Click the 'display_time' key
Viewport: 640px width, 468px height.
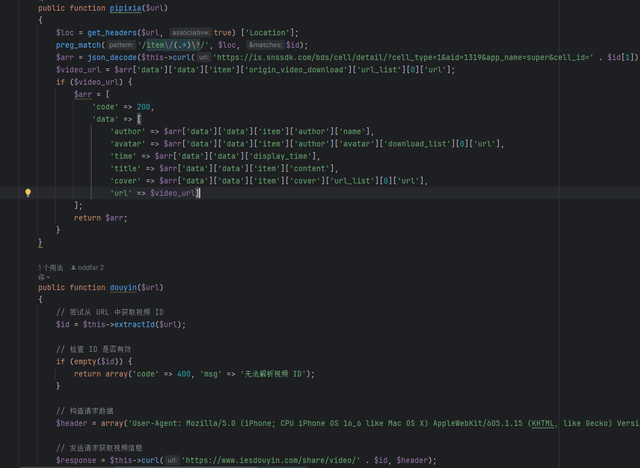pos(280,156)
